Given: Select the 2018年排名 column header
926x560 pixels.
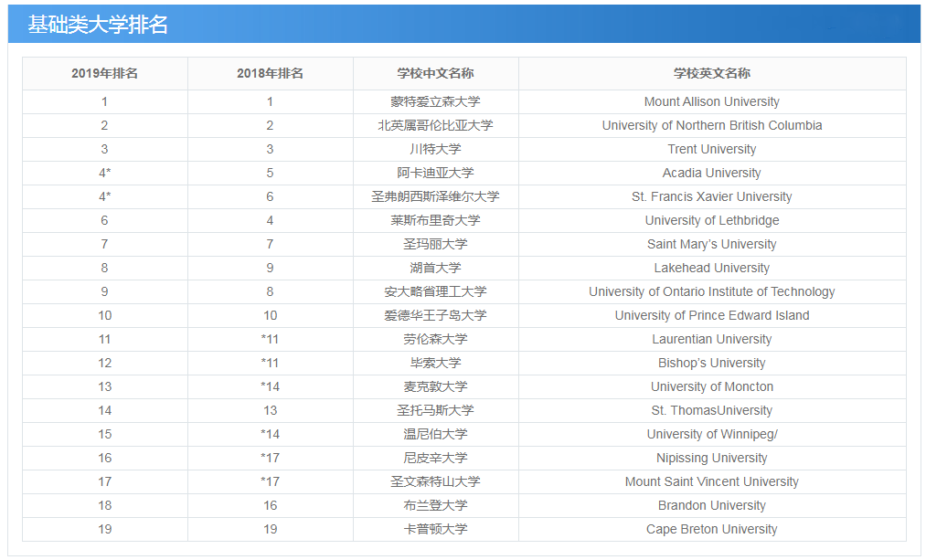Looking at the screenshot, I should [x=270, y=73].
